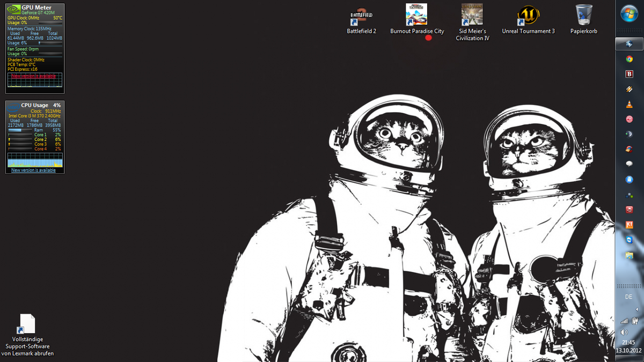Open Steam from the taskbar
This screenshot has height=362, width=644.
629,134
